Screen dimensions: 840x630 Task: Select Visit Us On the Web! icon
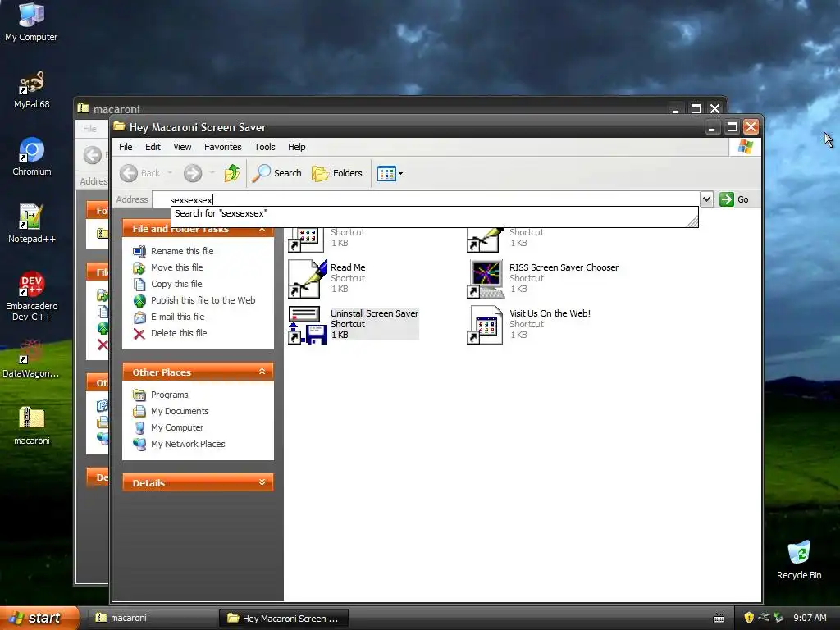[x=485, y=325]
